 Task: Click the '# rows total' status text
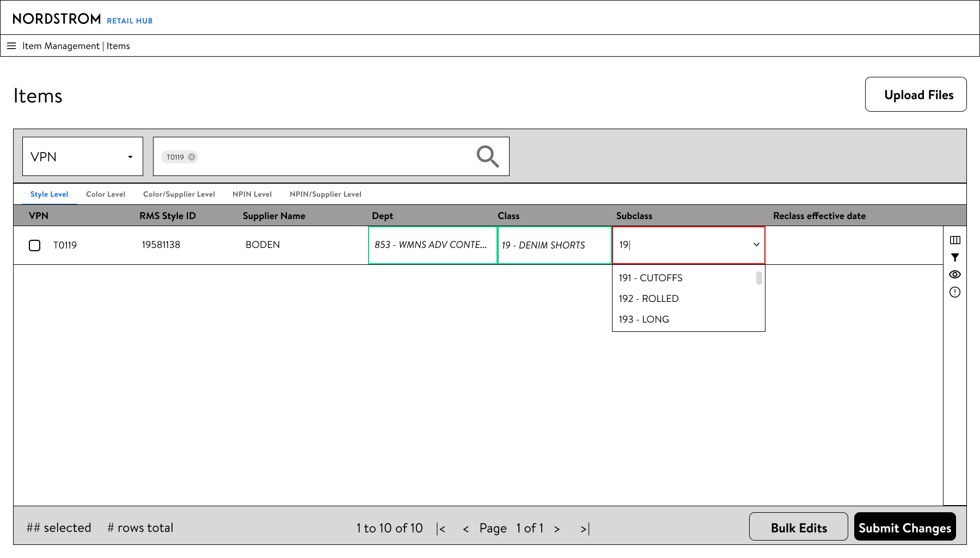(x=140, y=527)
